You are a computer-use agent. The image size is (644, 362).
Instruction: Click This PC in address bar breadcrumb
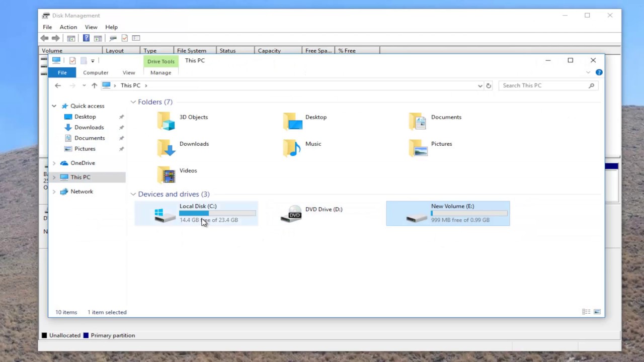pyautogui.click(x=130, y=85)
